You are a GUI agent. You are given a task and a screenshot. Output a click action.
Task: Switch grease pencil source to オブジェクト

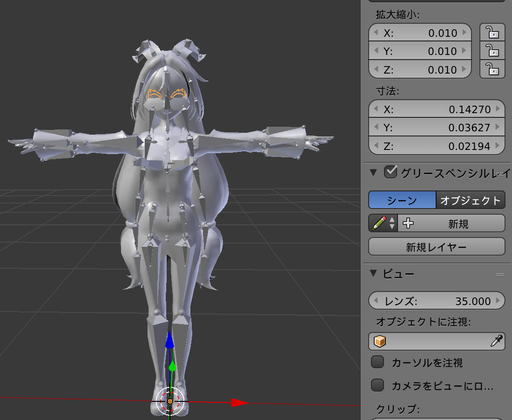tap(470, 200)
